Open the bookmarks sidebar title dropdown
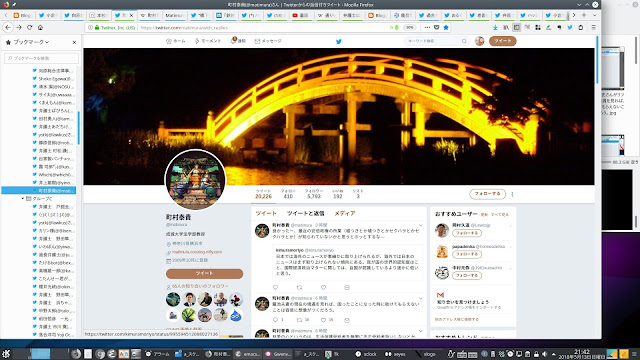The width and height of the screenshot is (640, 360). (31, 42)
